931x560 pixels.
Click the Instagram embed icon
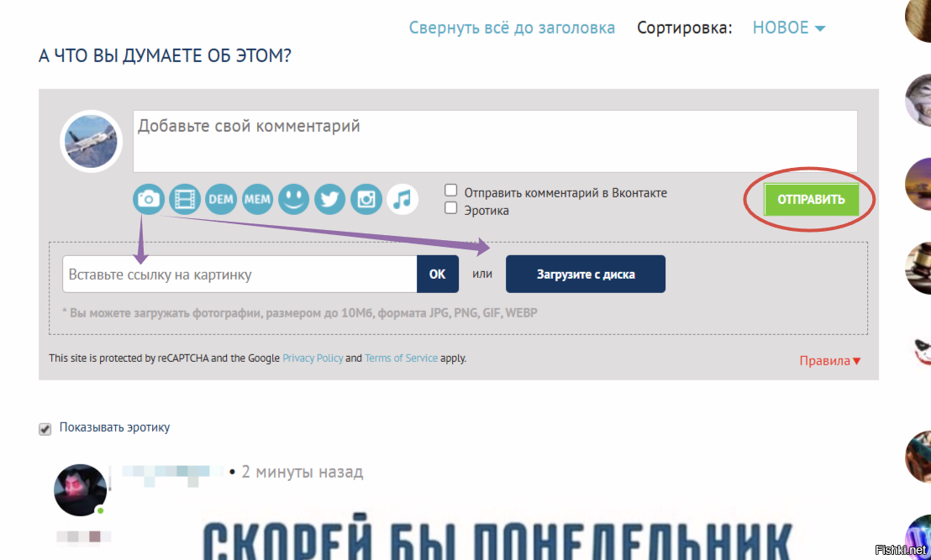366,199
